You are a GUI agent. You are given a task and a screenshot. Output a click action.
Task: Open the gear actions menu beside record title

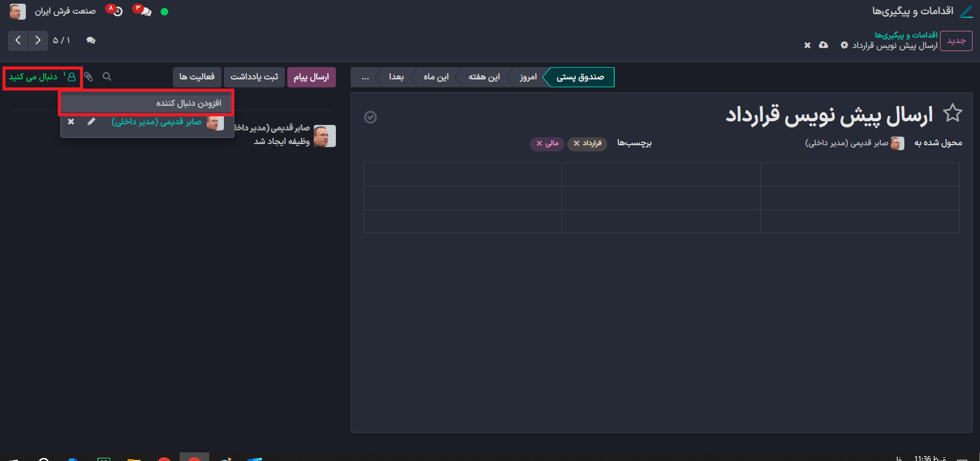coord(844,46)
